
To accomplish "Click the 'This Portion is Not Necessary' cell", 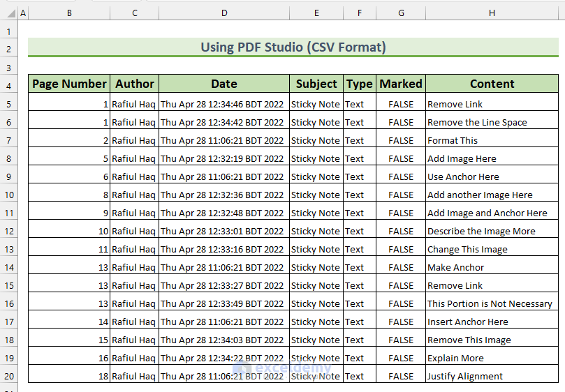I will [x=490, y=303].
